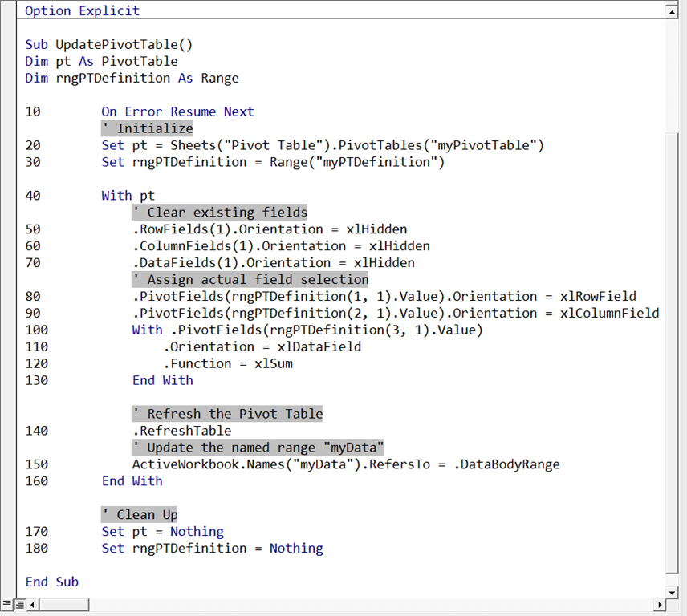Click 'Set pt = Sheets("Pivot Table")' line
The height and width of the screenshot is (616, 687).
pos(323,145)
